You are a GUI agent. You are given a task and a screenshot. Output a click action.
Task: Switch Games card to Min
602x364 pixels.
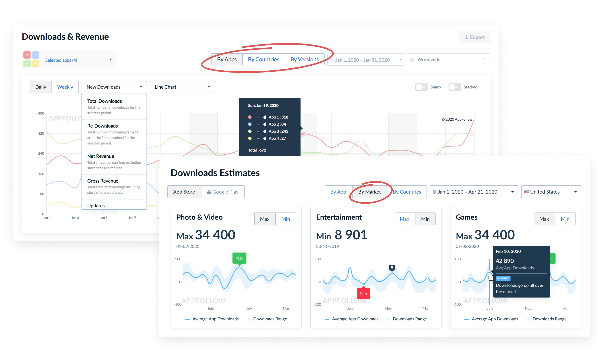[565, 219]
